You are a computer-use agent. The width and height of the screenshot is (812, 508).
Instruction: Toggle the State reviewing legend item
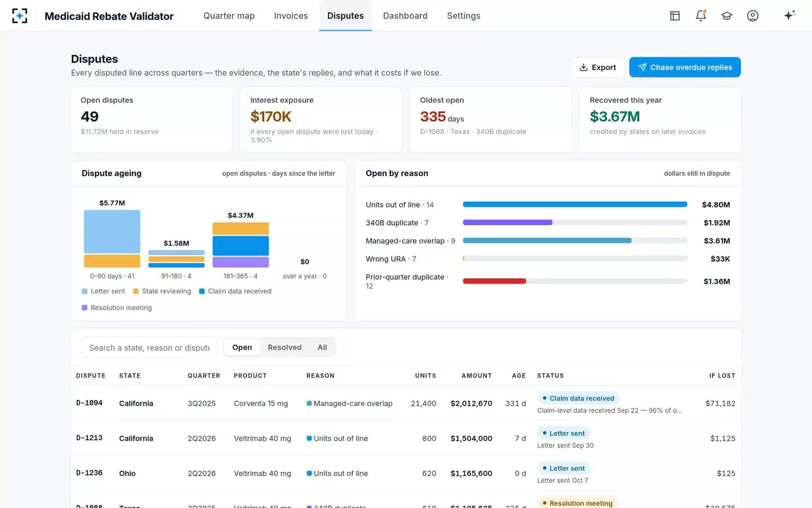click(162, 291)
